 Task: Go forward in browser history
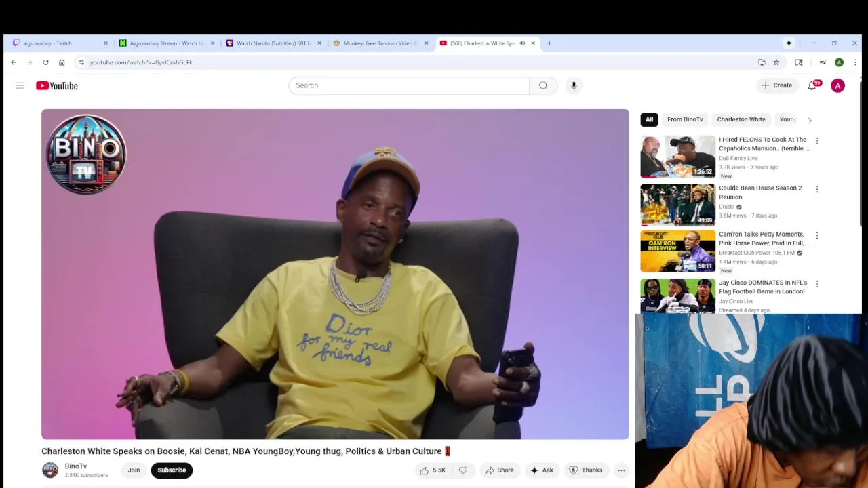coord(29,62)
